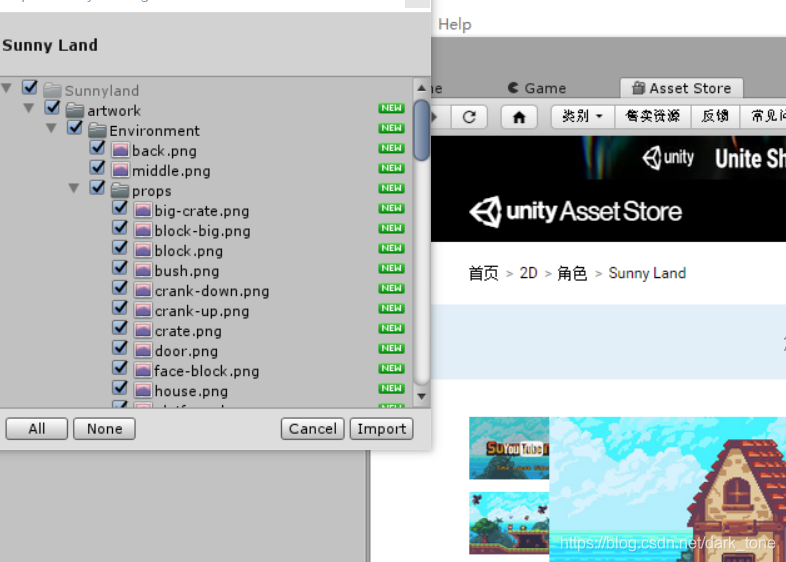Reload the Asset Store page
Image resolution: width=786 pixels, height=562 pixels.
[469, 117]
